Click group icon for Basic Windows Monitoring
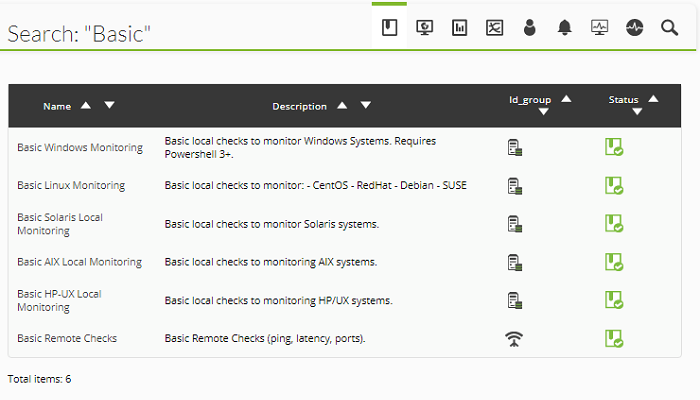700x400 pixels. 515,147
